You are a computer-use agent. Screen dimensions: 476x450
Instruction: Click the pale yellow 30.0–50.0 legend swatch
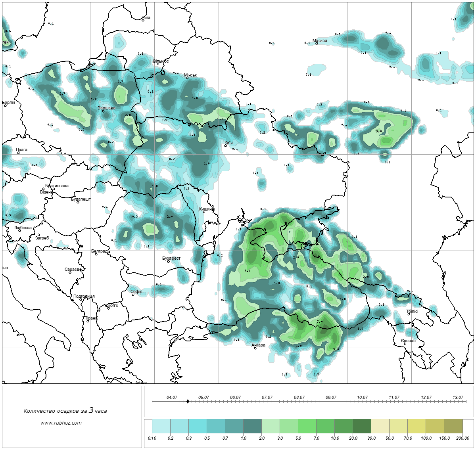click(380, 427)
